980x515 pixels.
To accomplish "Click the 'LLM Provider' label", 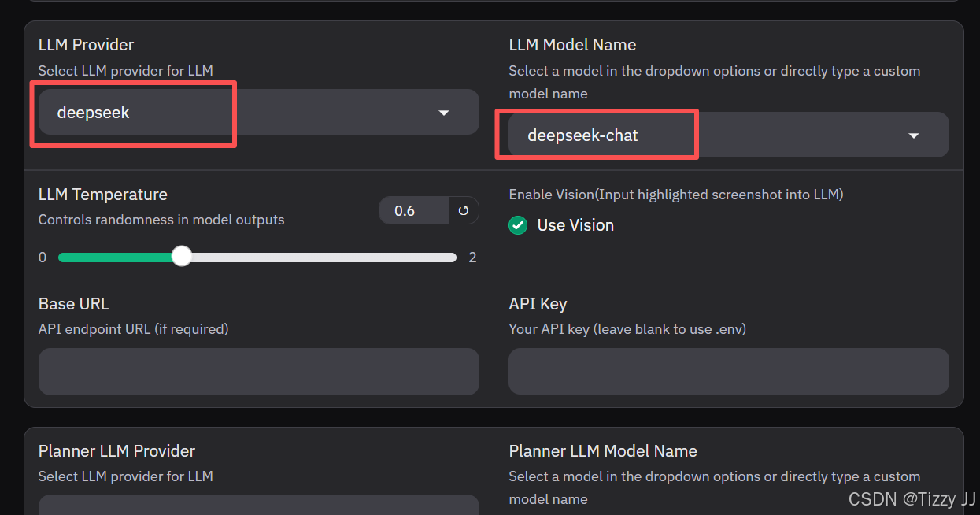I will tap(87, 45).
